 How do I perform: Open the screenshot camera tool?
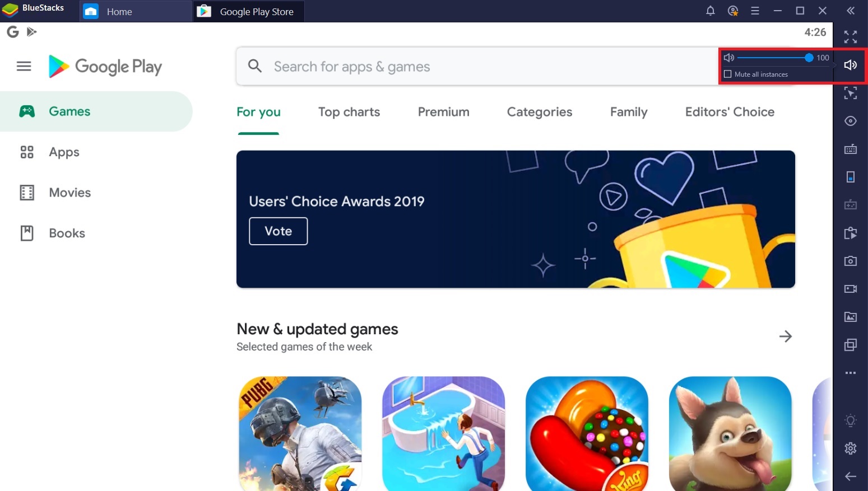point(850,261)
